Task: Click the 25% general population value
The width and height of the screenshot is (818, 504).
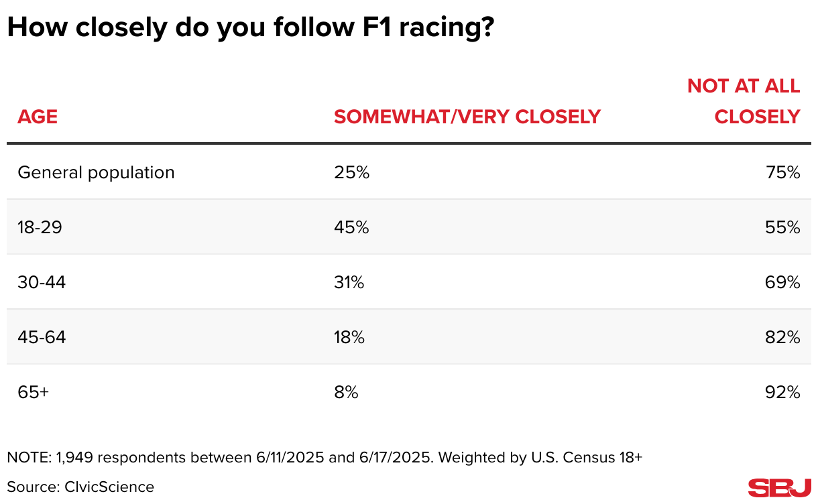Action: click(x=351, y=172)
